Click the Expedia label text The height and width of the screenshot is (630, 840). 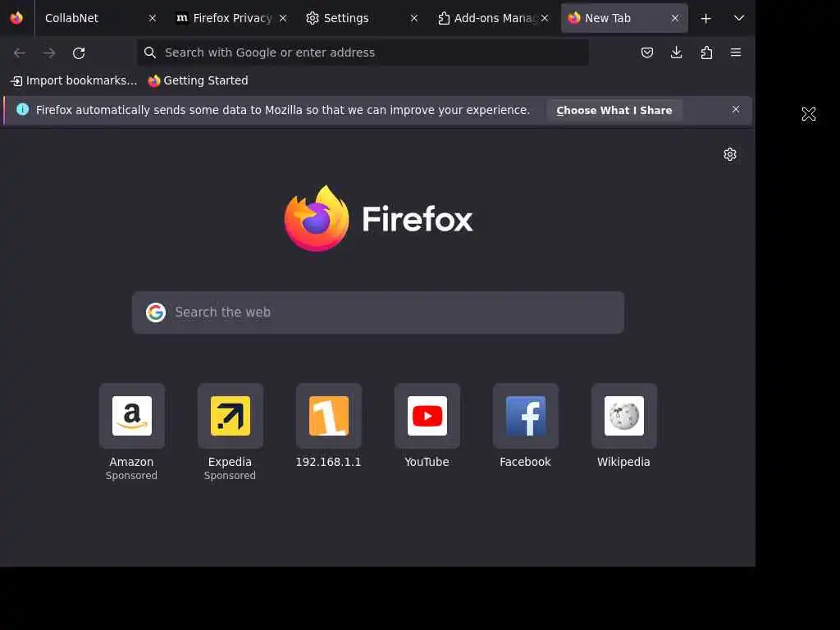(230, 462)
